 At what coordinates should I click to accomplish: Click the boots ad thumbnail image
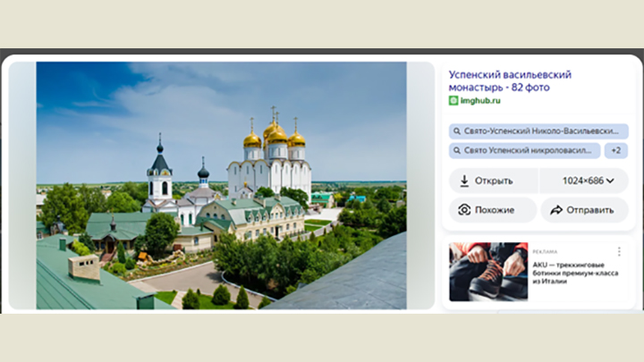tap(488, 272)
